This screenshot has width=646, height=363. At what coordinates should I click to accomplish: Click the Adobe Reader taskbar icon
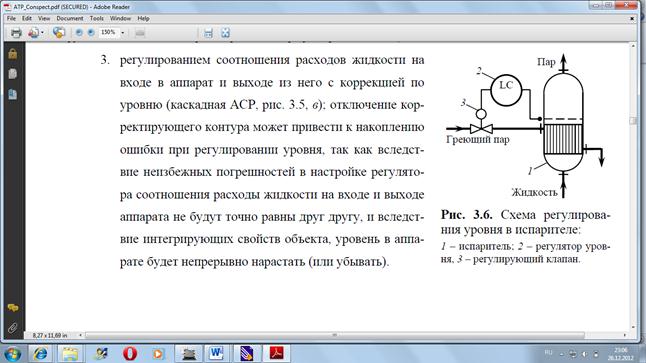(276, 354)
